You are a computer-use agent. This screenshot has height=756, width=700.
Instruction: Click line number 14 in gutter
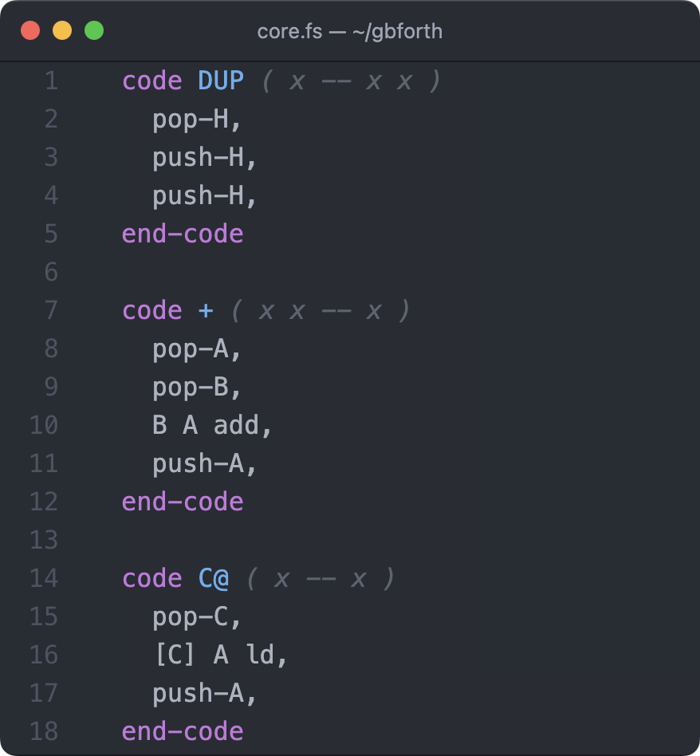click(44, 578)
